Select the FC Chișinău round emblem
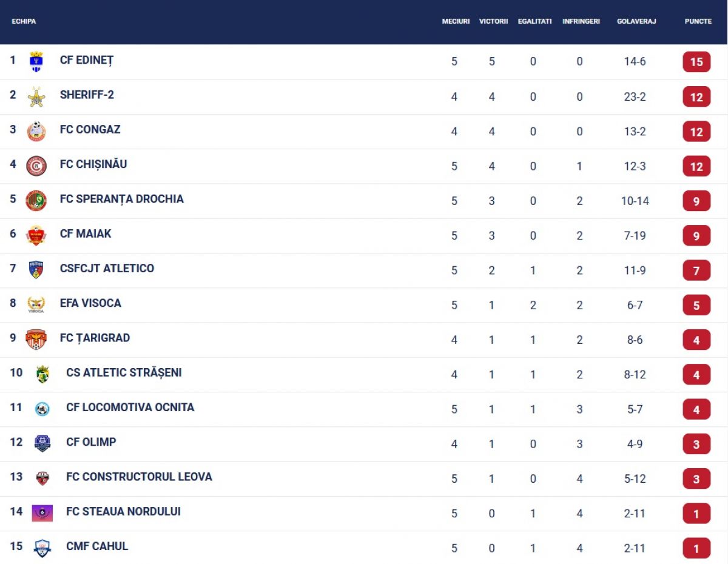Image resolution: width=728 pixels, height=564 pixels. [x=36, y=166]
